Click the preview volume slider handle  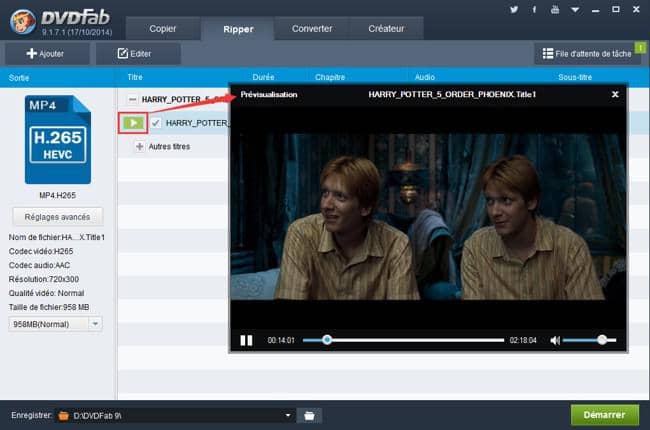click(602, 340)
